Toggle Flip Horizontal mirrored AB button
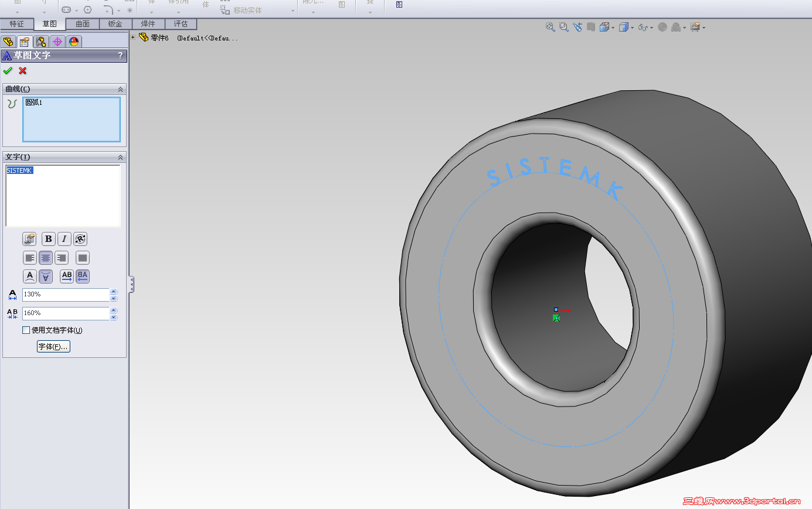 click(83, 276)
